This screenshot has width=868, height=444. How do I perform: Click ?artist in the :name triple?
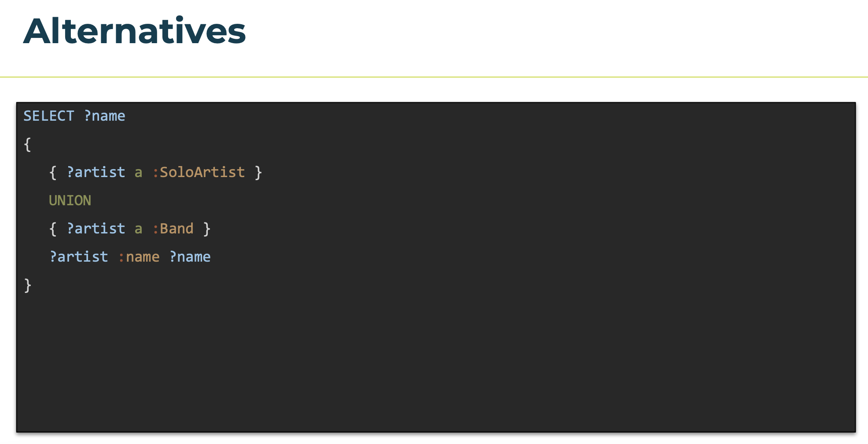coord(79,257)
